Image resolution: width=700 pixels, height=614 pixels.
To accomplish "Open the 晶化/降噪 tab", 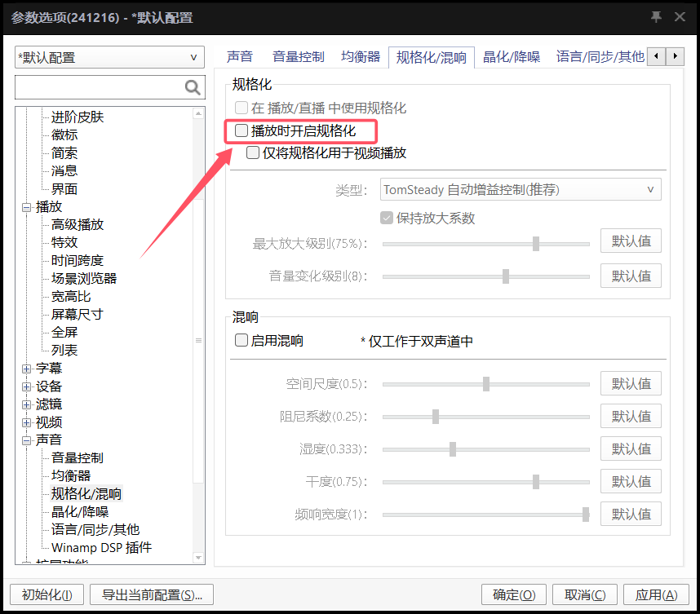I will [512, 57].
